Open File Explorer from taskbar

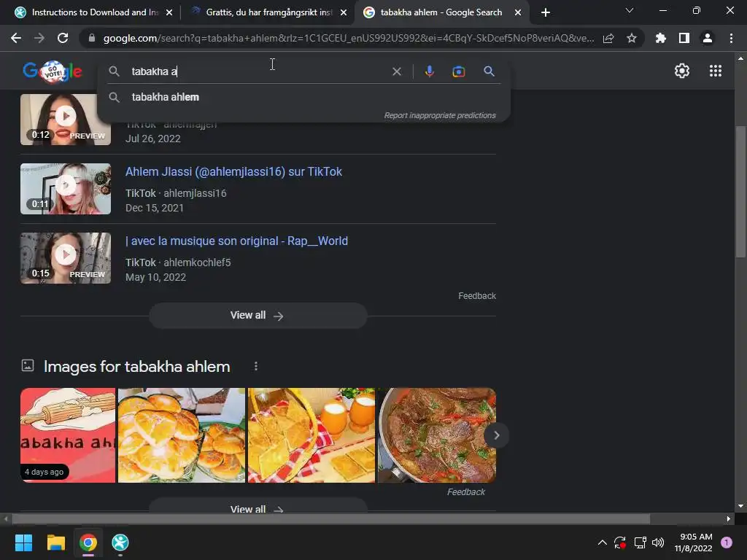click(x=56, y=542)
